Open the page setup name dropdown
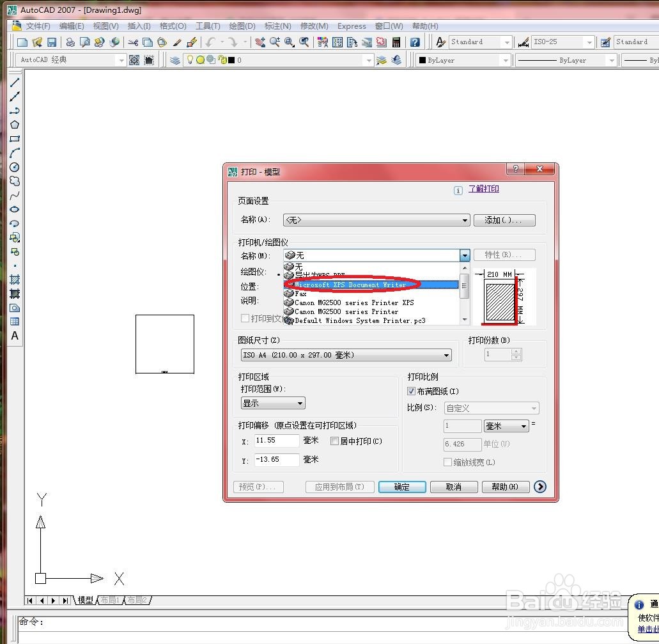659x644 pixels. 376,220
